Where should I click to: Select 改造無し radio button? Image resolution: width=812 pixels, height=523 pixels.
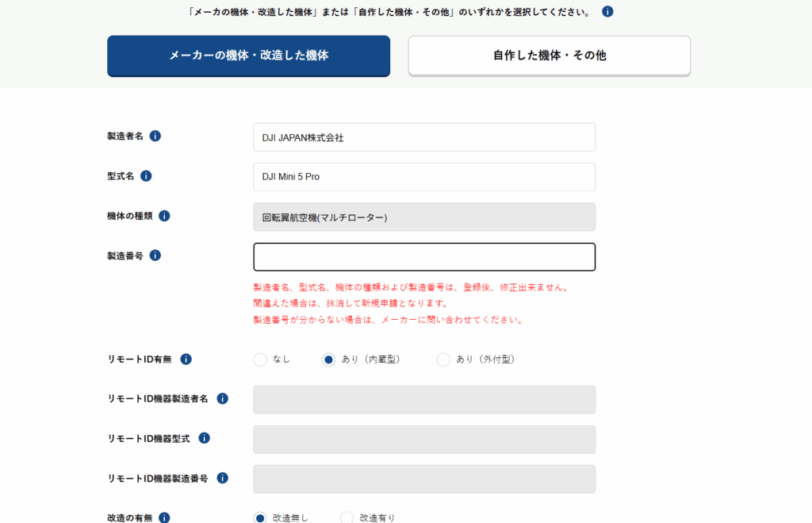pos(260,517)
